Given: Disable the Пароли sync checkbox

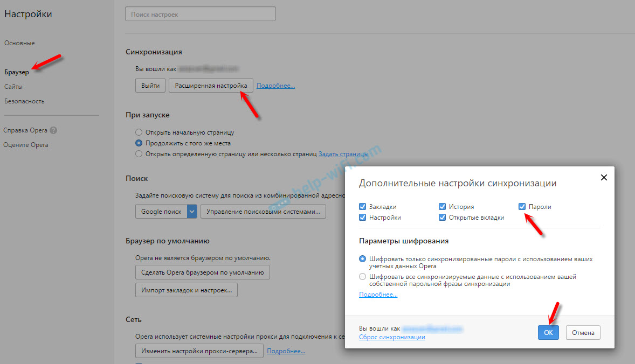Looking at the screenshot, I should tap(522, 207).
